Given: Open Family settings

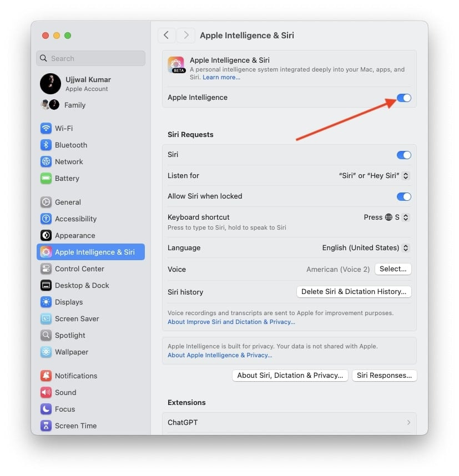Looking at the screenshot, I should 90,105.
